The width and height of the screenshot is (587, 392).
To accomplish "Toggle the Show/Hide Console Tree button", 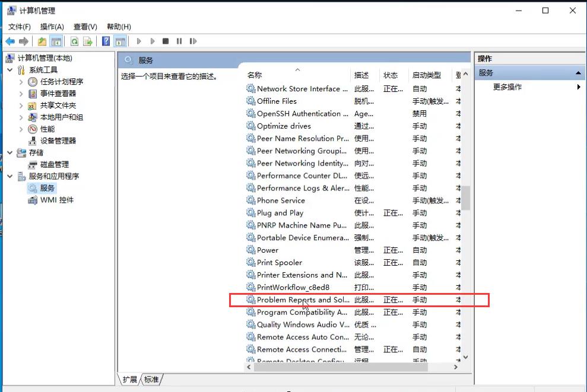I will pyautogui.click(x=56, y=41).
